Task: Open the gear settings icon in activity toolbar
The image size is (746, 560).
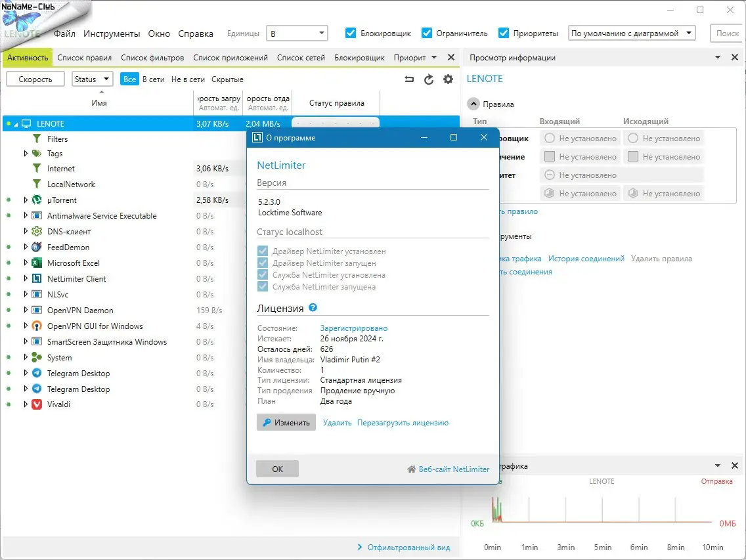Action: (448, 79)
